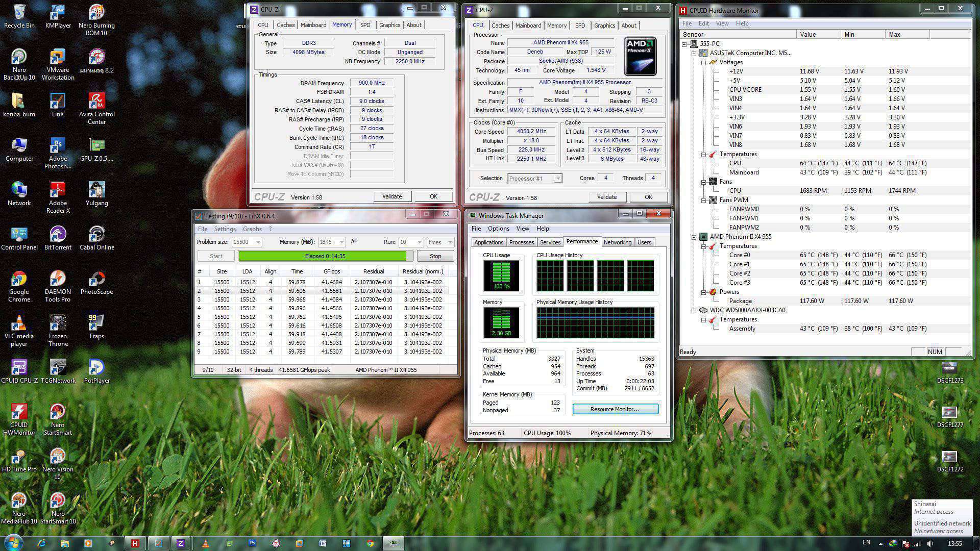Open CPUID HWMonitor desktop shortcut

point(19,420)
